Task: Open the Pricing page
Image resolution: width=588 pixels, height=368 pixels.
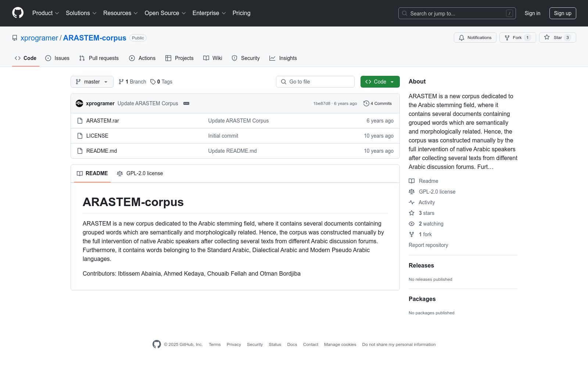Action: click(x=241, y=13)
